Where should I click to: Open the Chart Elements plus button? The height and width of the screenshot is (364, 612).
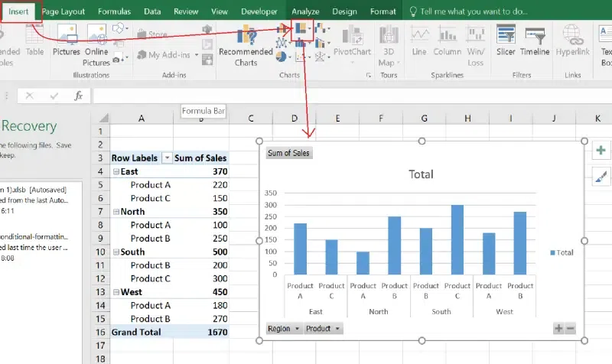pyautogui.click(x=601, y=151)
